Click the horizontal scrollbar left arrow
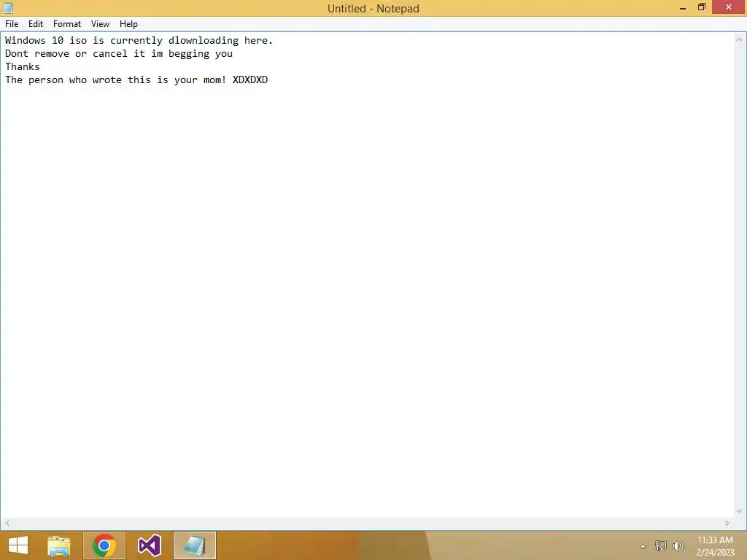 coord(7,523)
